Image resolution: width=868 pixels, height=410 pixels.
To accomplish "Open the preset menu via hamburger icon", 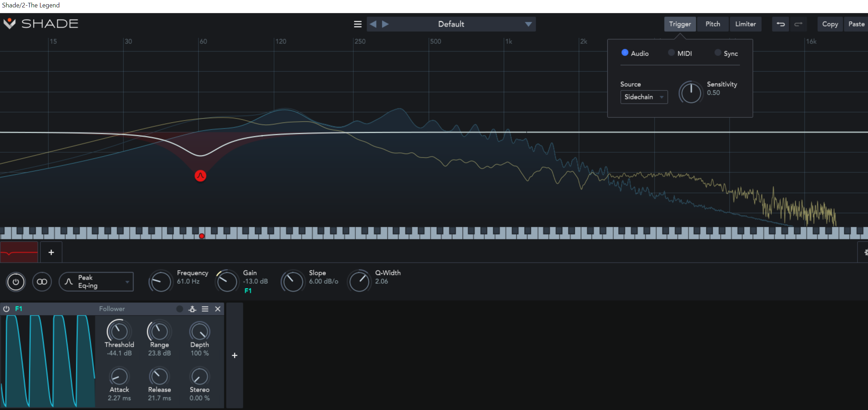I will tap(357, 24).
